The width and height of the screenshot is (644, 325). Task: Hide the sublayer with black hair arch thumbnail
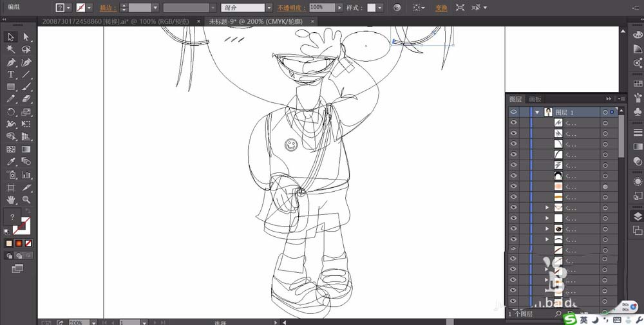click(x=513, y=176)
